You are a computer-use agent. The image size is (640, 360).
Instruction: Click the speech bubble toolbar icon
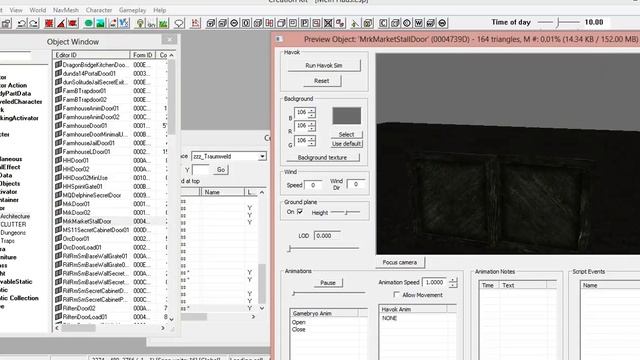tap(179, 23)
